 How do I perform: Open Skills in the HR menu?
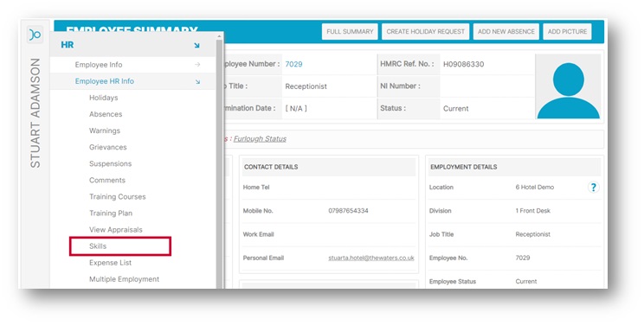[98, 246]
